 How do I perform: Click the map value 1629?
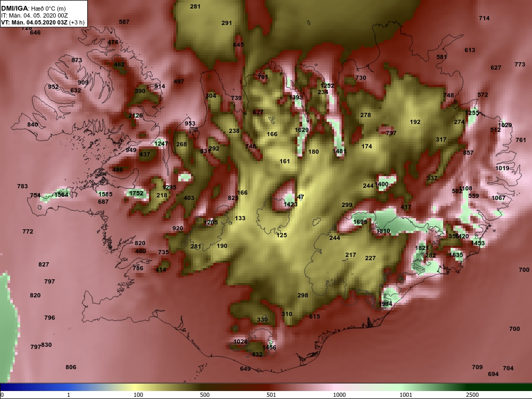click(302, 130)
